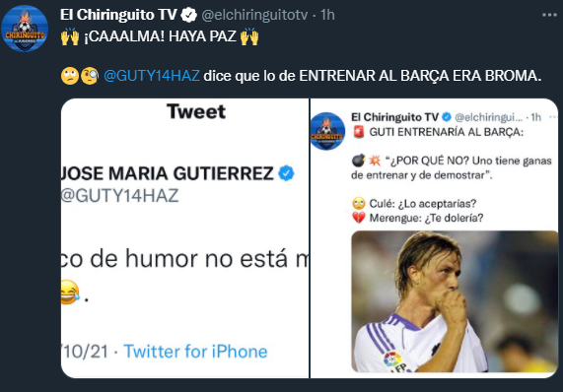Viewport: 563px width, 392px height.
Task: Open the @GUTY14HAZ mention link
Action: coord(152,76)
